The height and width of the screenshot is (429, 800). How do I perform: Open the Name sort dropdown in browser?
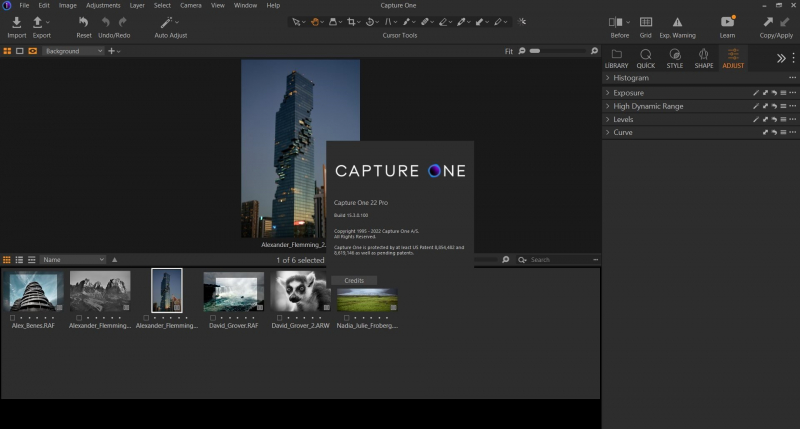(73, 260)
